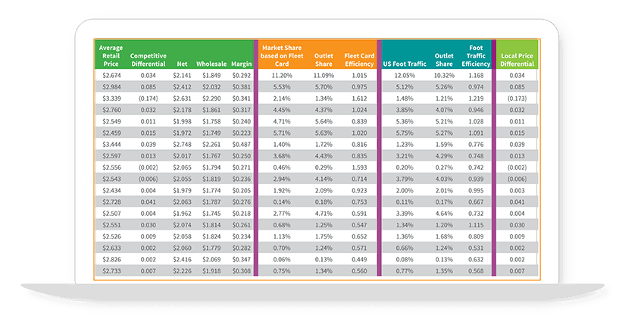
Task: Click the $3.339 average retail price cell
Action: (111, 98)
